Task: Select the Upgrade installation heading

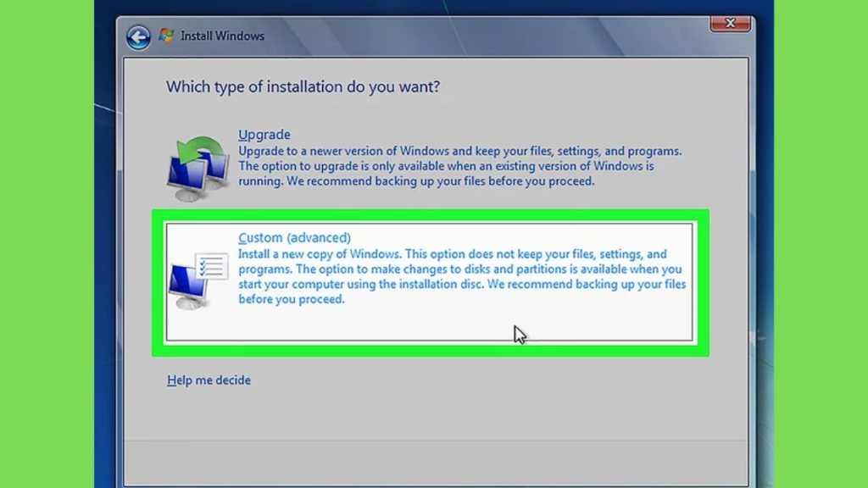Action: pyautogui.click(x=264, y=135)
